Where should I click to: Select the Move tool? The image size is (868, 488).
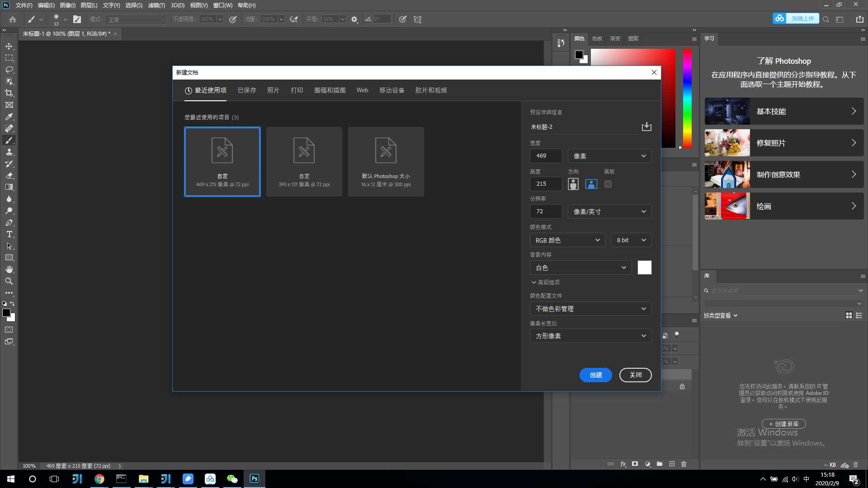tap(9, 46)
